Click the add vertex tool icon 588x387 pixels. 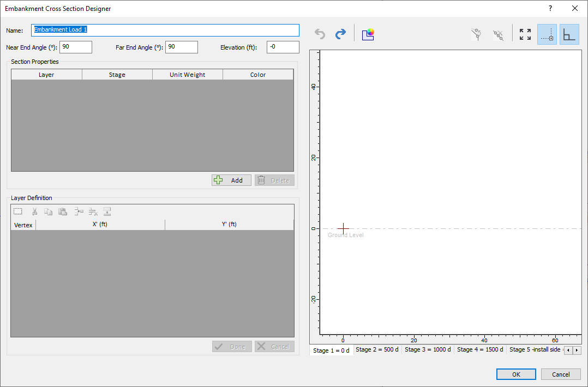pos(477,34)
